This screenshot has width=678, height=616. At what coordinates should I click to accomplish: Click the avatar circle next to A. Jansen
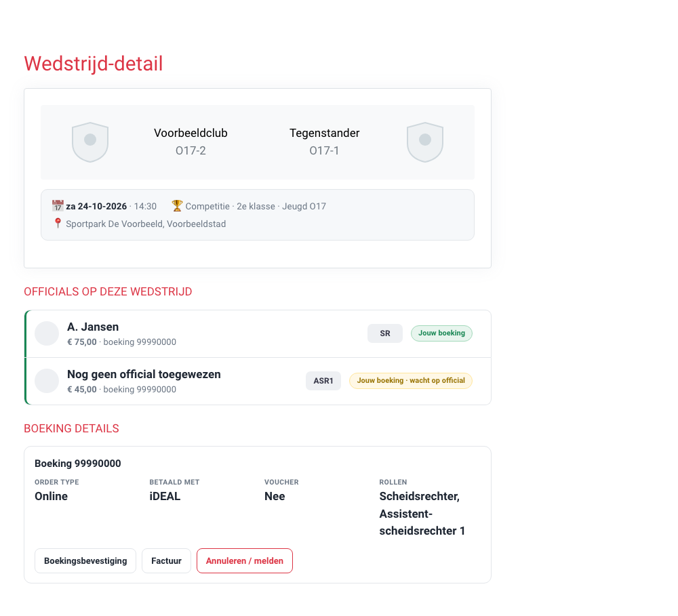tap(47, 333)
